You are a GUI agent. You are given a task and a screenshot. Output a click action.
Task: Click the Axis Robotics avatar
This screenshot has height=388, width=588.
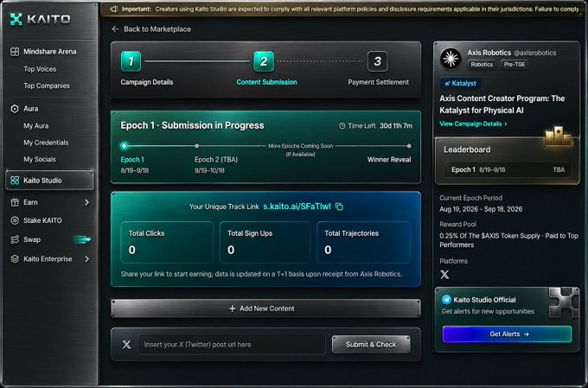tap(451, 59)
